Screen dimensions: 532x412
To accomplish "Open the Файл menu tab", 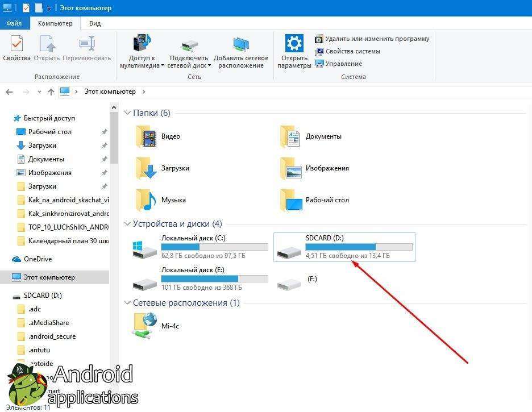I will pyautogui.click(x=14, y=23).
